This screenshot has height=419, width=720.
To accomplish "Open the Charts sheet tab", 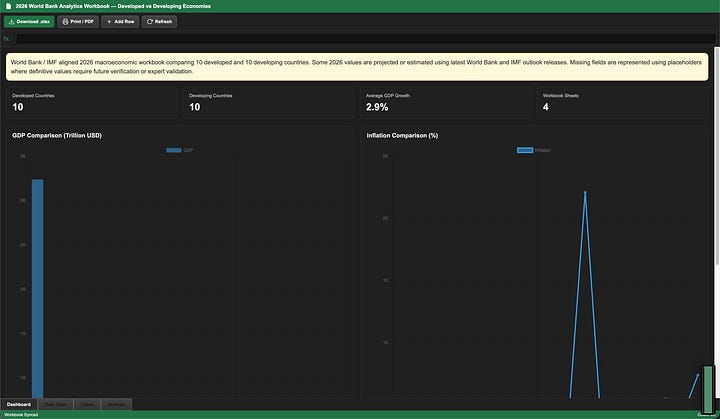I will 87,404.
